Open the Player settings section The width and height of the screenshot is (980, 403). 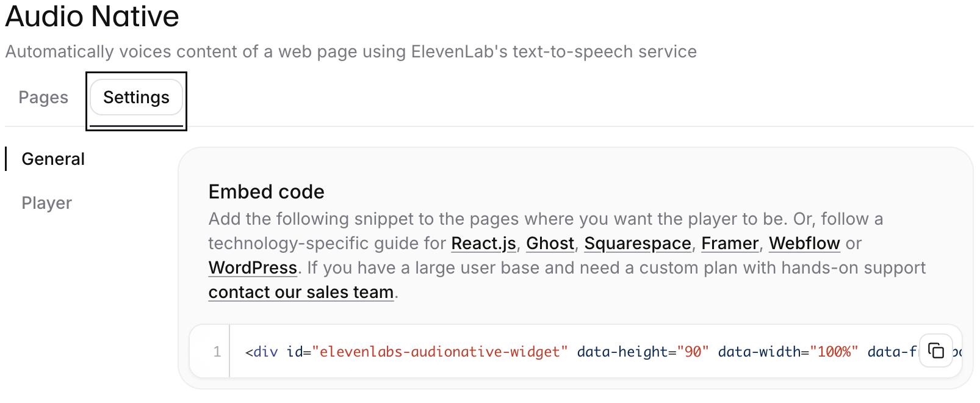pos(46,203)
